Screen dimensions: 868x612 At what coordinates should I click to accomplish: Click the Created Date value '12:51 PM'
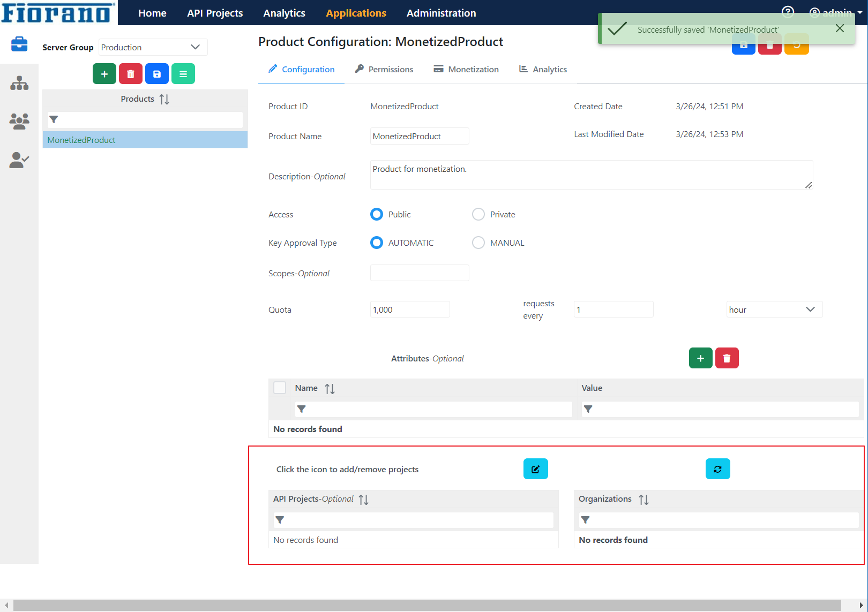[726, 107]
